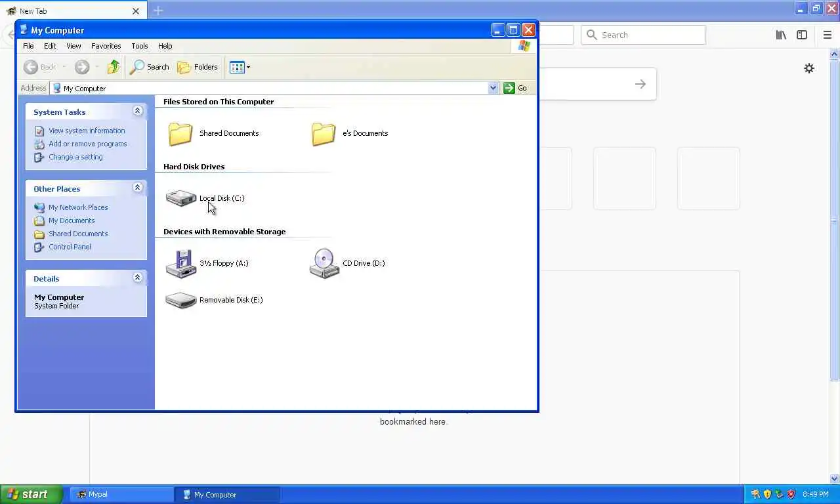This screenshot has height=504, width=840.
Task: Select the CD Drive (D:) icon
Action: click(324, 263)
